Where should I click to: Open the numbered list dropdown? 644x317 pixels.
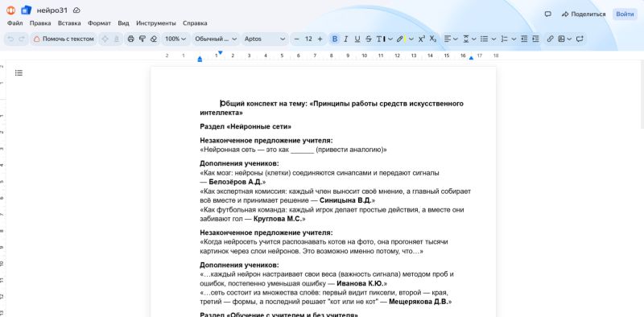pyautogui.click(x=509, y=39)
